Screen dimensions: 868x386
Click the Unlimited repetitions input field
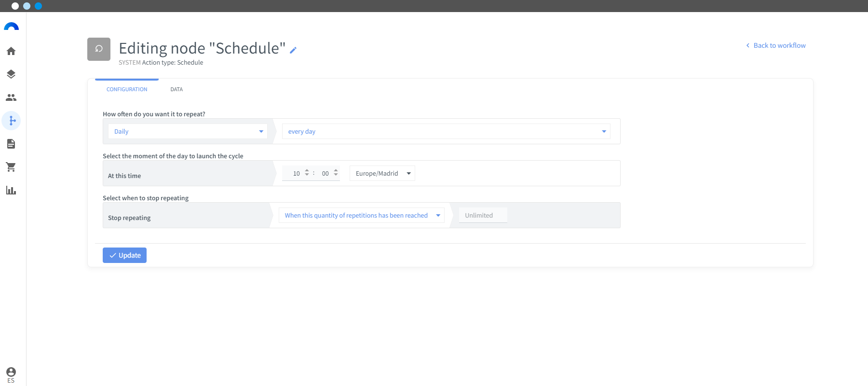[x=483, y=215]
